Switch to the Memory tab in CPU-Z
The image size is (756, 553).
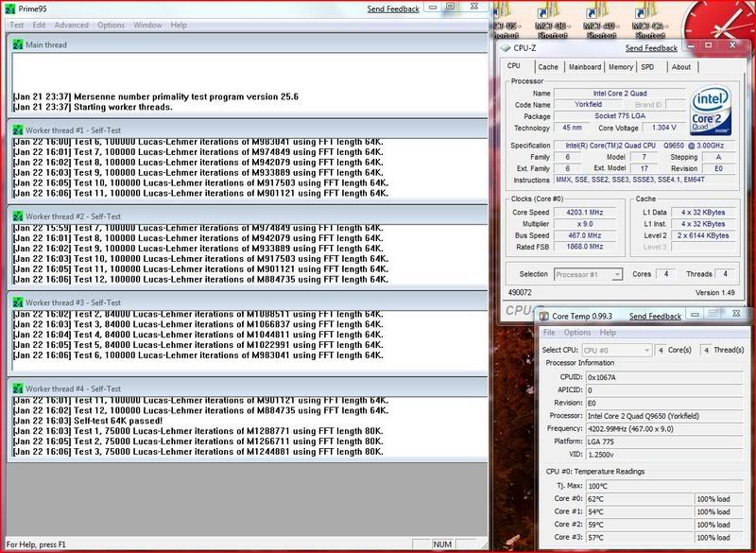pos(621,67)
